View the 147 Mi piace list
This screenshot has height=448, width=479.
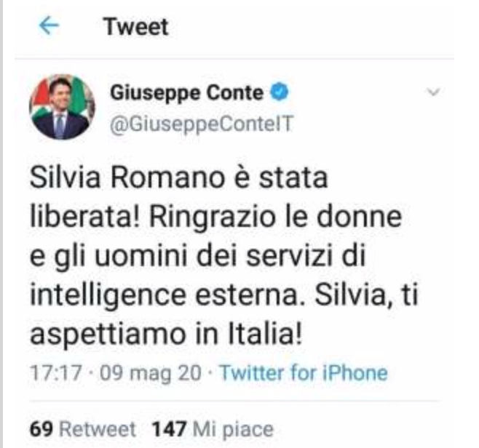(x=213, y=429)
